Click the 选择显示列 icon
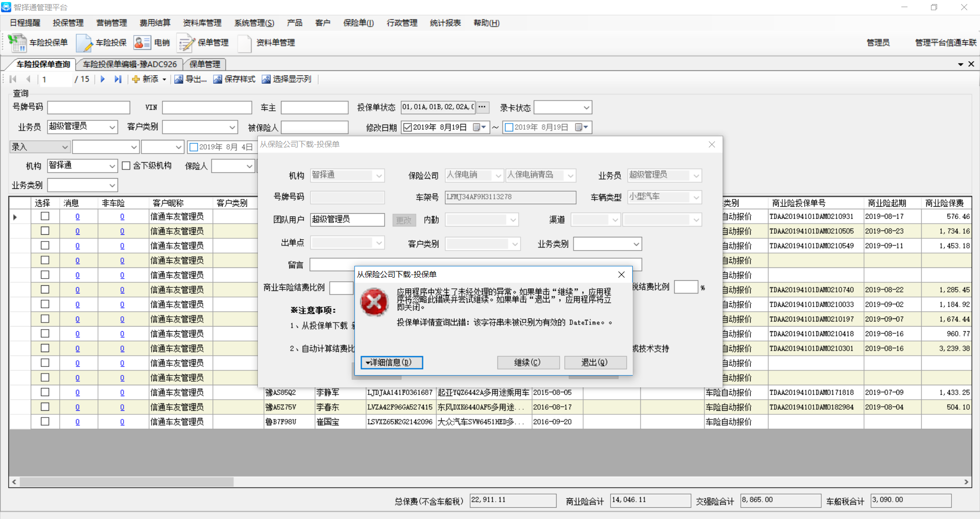 [x=266, y=79]
